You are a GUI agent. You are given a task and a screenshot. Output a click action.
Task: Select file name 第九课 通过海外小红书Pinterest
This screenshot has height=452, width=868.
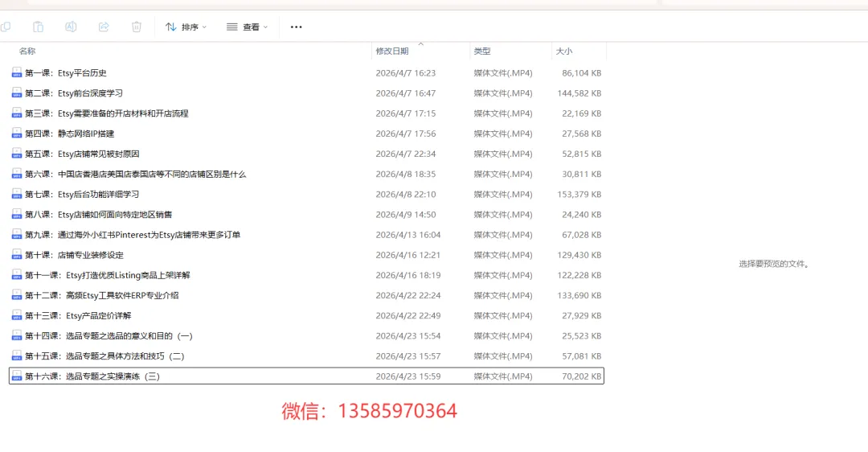(x=133, y=234)
